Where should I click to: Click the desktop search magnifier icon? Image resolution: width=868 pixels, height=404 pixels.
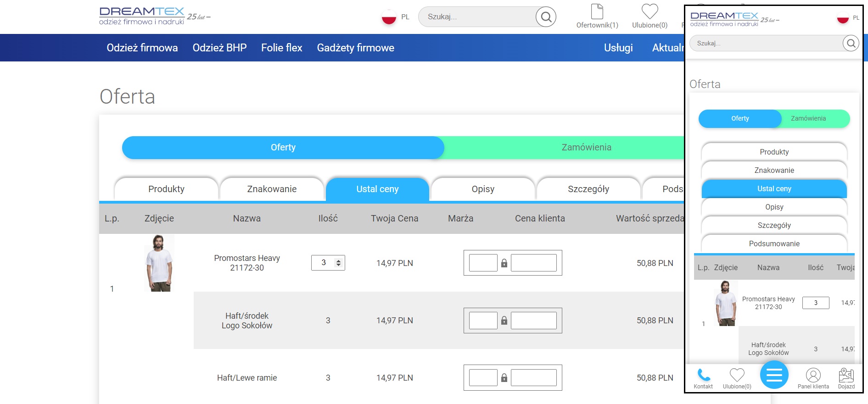click(x=546, y=17)
